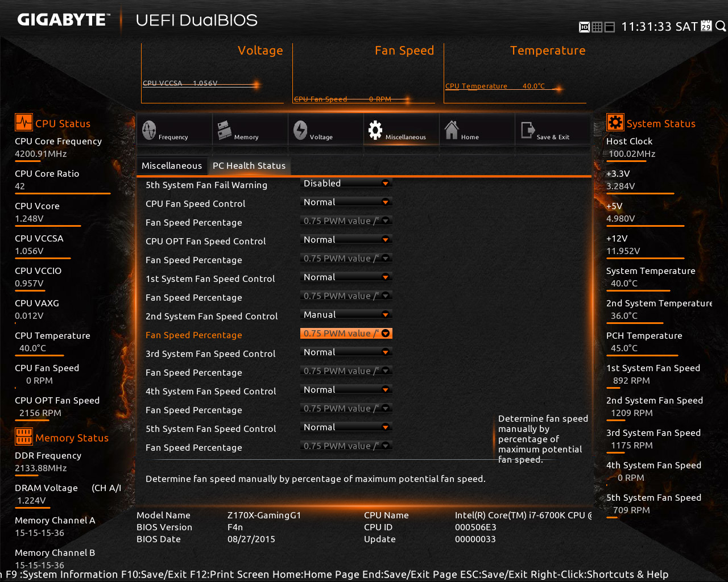The height and width of the screenshot is (582, 728).
Task: Open 5th System Fan Fail Warning dropdown
Action: (x=346, y=184)
